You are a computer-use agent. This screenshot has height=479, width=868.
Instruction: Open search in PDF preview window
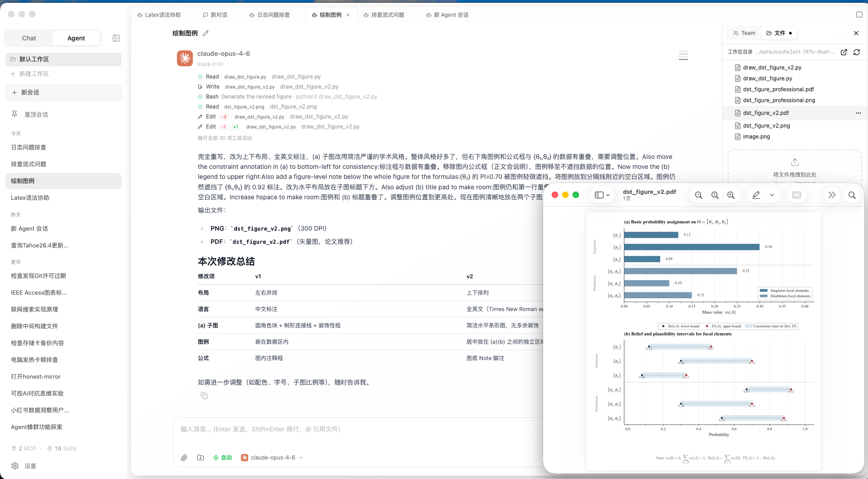click(852, 195)
